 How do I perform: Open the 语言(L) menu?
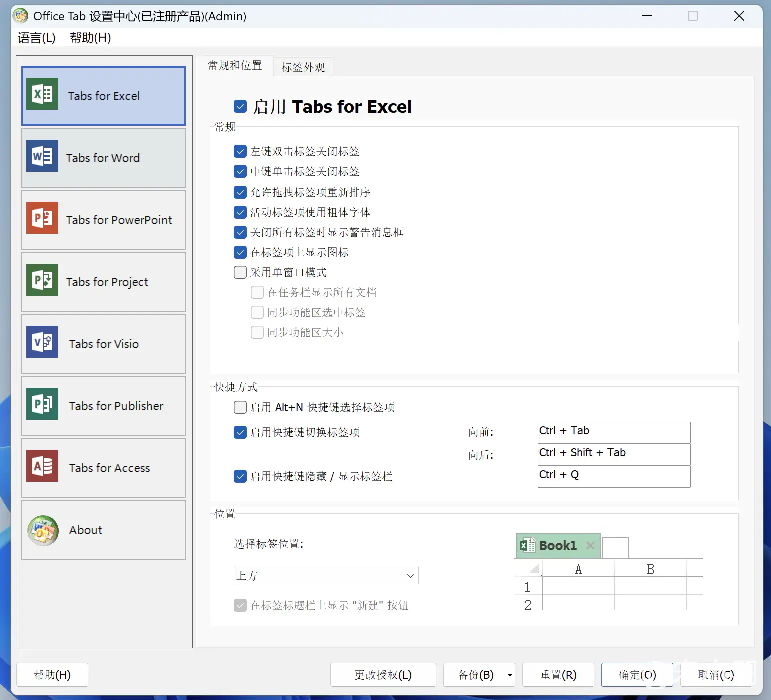pos(36,38)
